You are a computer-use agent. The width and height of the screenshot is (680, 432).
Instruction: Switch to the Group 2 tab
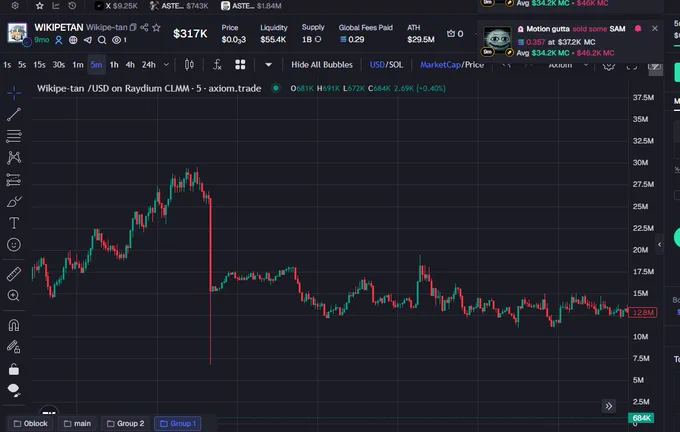(x=125, y=423)
